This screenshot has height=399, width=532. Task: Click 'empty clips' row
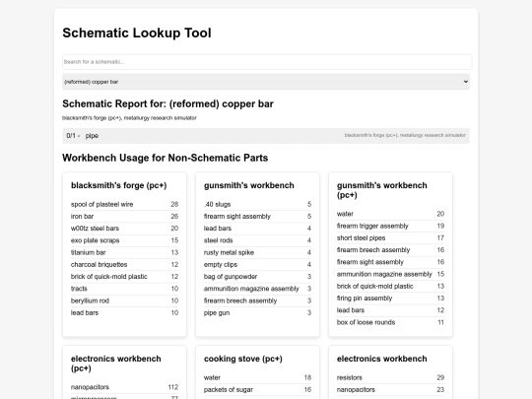[257, 265]
